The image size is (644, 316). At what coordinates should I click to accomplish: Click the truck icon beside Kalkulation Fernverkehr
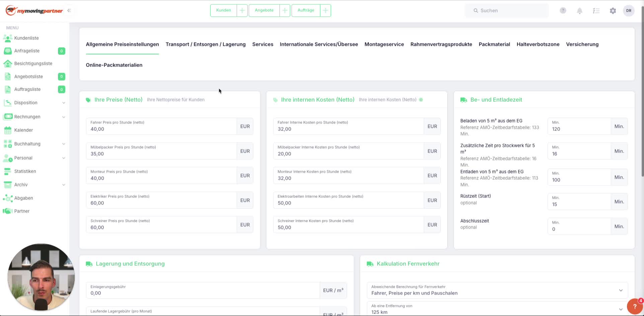click(x=370, y=264)
